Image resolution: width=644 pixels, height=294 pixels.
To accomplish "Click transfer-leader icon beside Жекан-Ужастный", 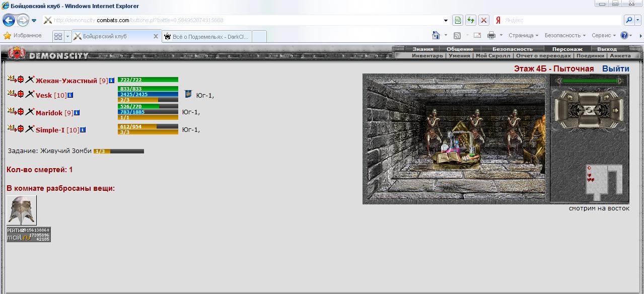I will point(12,79).
